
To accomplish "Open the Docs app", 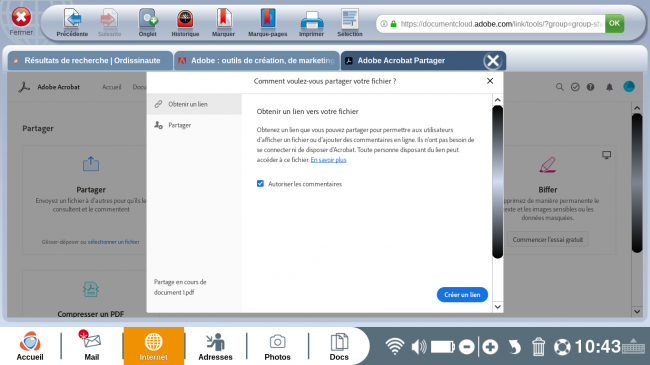I will [339, 346].
